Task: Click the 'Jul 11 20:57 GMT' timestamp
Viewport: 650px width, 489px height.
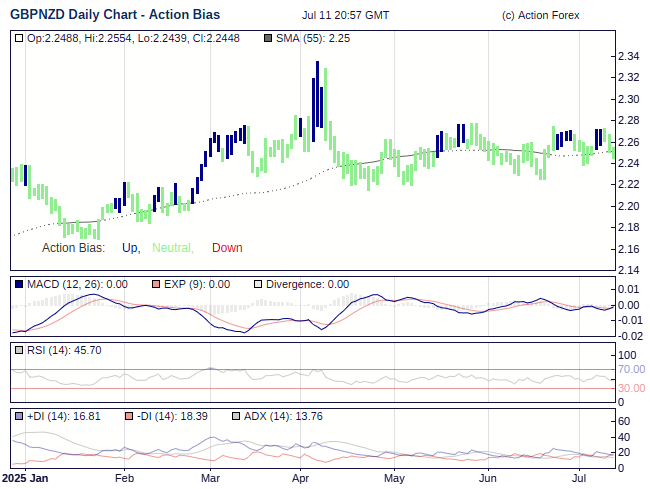Action: click(x=345, y=15)
